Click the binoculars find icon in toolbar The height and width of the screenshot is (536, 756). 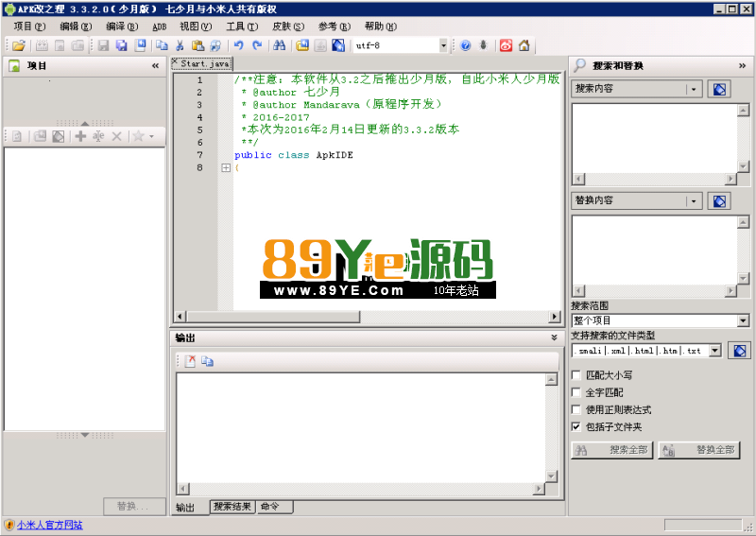pyautogui.click(x=279, y=45)
